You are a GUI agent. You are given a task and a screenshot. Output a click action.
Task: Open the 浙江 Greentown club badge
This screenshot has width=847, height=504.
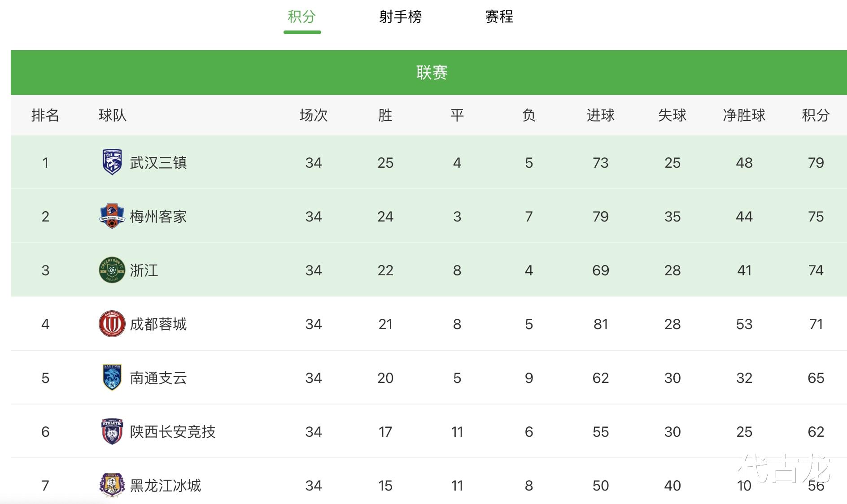(x=112, y=270)
